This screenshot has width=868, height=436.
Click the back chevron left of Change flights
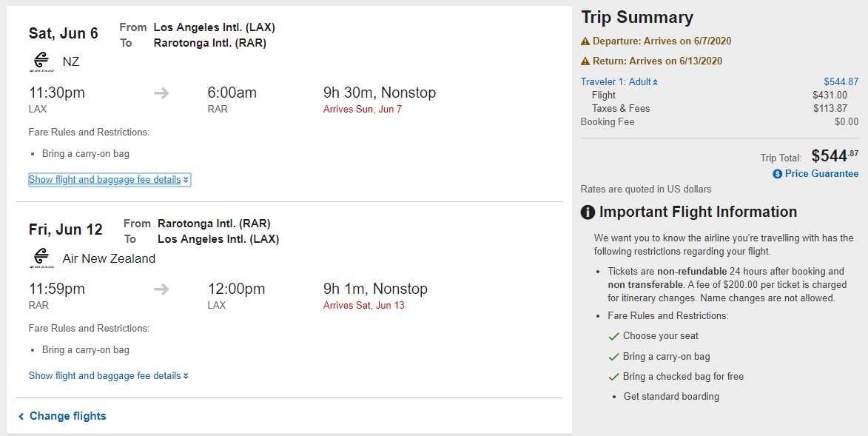21,417
